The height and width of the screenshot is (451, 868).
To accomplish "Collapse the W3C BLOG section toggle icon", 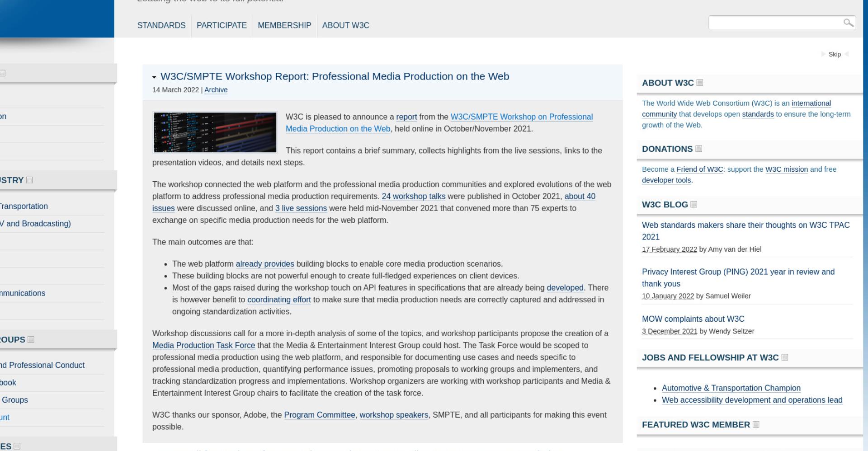I will (694, 204).
